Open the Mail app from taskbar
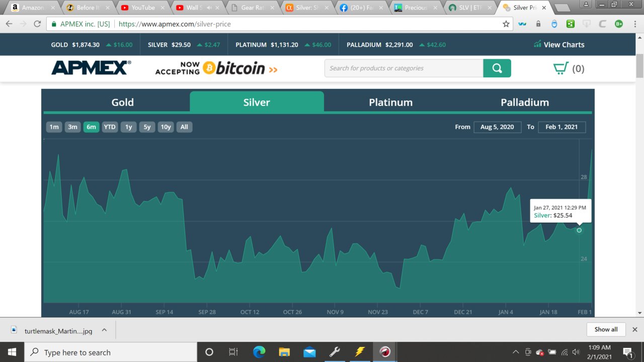The height and width of the screenshot is (362, 644). point(309,352)
